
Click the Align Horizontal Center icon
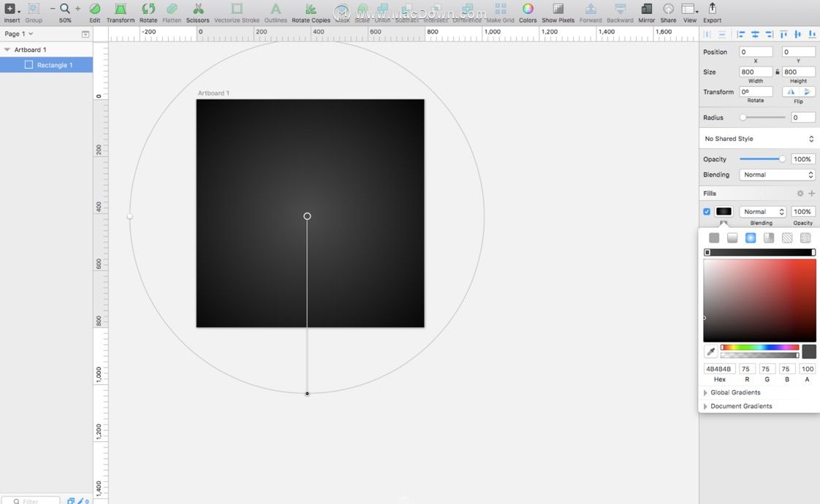(755, 34)
